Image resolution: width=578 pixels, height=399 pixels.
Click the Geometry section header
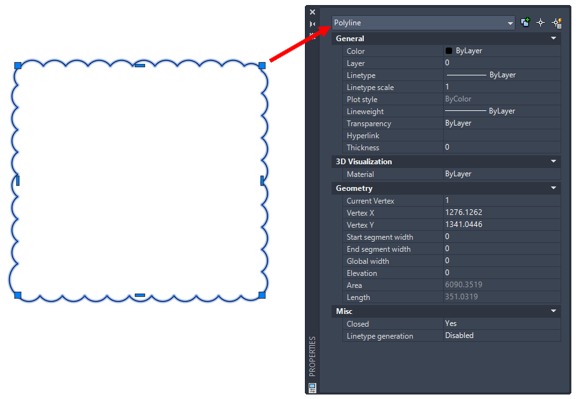click(446, 188)
